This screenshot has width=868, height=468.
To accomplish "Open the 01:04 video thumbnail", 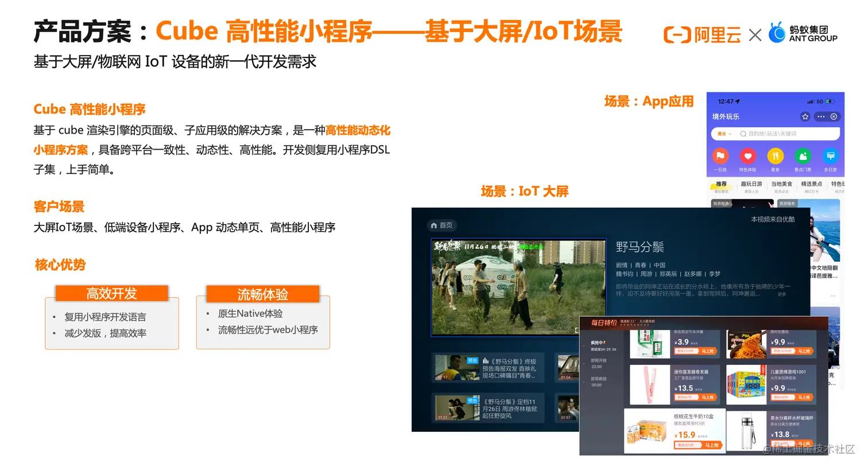I will (x=568, y=368).
